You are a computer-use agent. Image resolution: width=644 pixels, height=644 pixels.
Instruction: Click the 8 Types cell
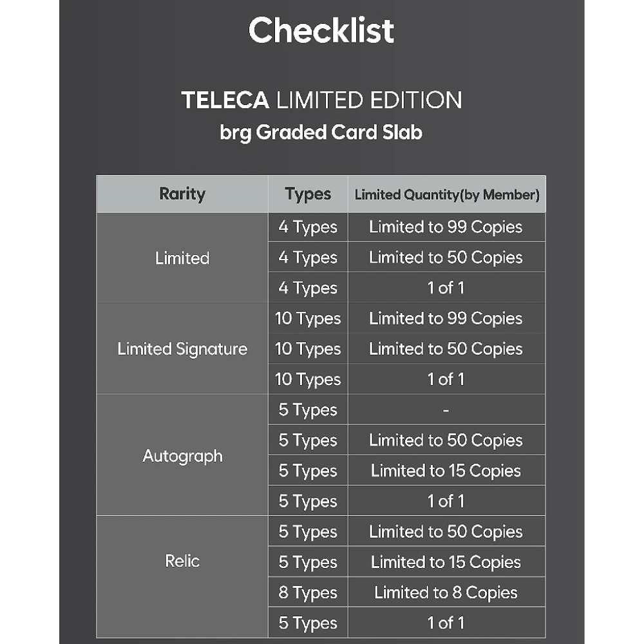308,592
